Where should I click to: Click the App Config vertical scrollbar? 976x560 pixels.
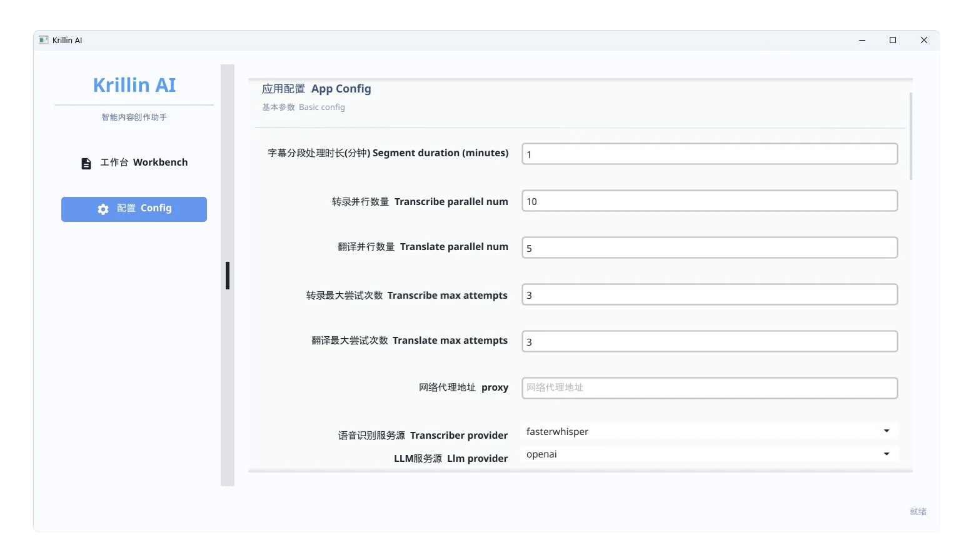pos(910,136)
